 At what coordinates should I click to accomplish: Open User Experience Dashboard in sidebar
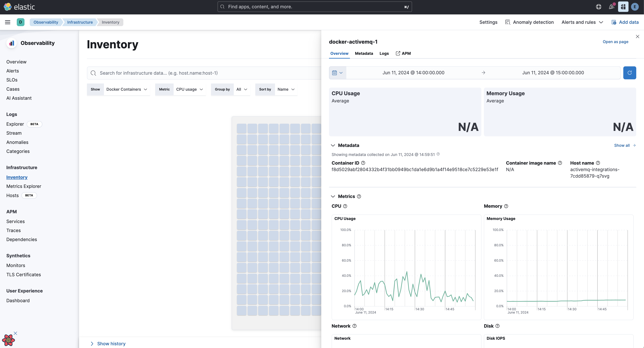click(x=18, y=301)
